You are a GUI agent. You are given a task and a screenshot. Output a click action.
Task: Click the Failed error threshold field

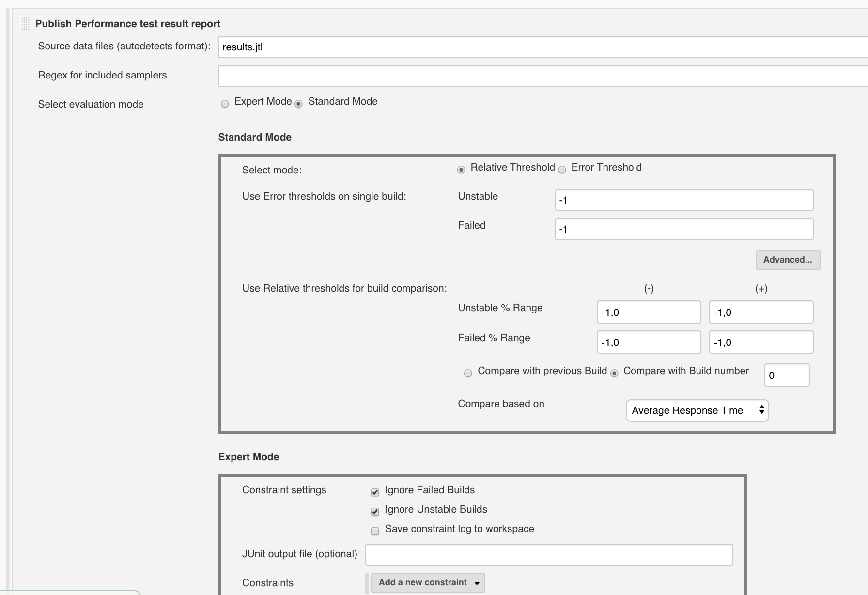(x=684, y=229)
